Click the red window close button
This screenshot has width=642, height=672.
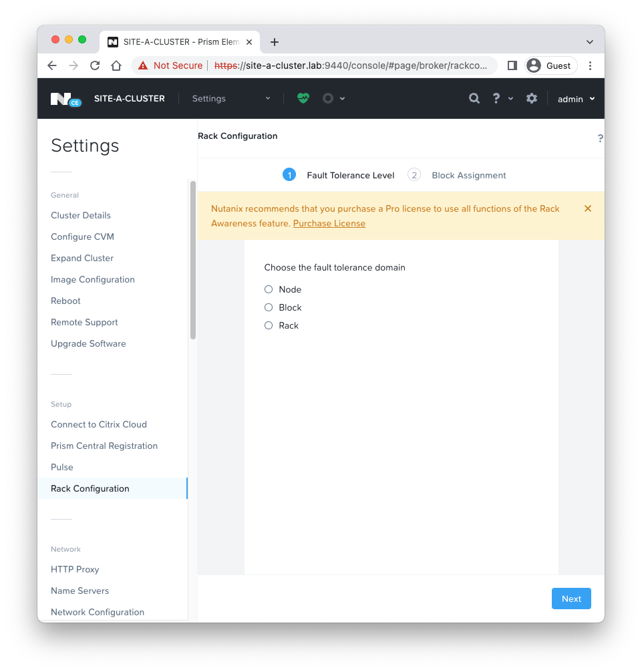(55, 39)
